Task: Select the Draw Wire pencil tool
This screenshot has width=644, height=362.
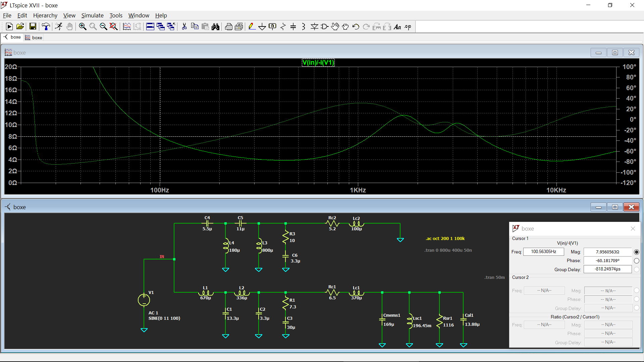Action: point(252,27)
